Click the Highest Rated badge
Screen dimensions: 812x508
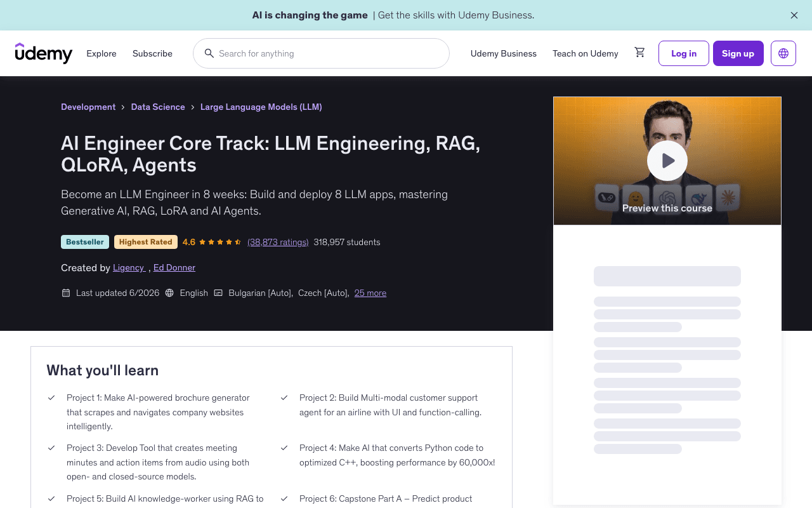pos(146,242)
